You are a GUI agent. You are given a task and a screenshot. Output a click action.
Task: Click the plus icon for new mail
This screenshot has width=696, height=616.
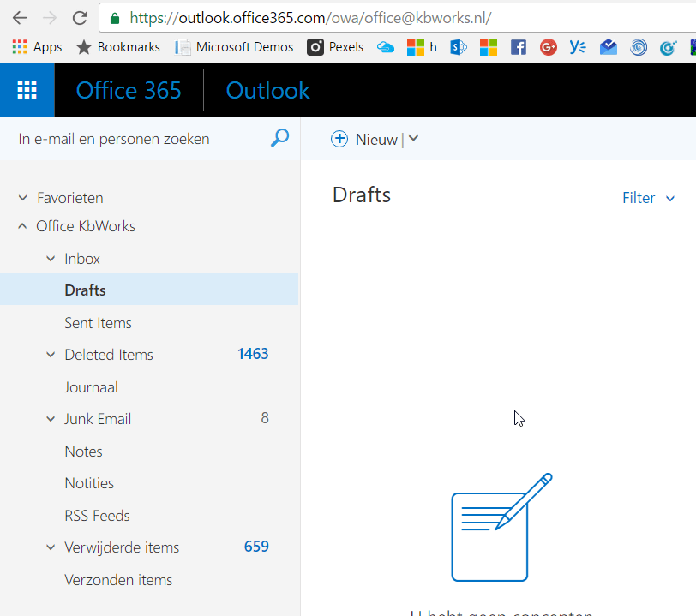tap(339, 139)
